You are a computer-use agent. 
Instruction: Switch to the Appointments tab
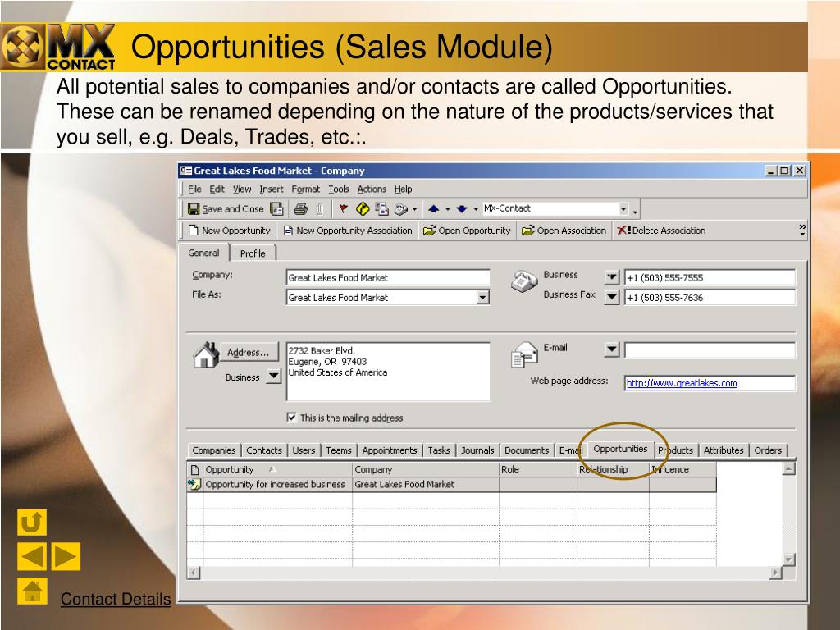click(x=390, y=450)
